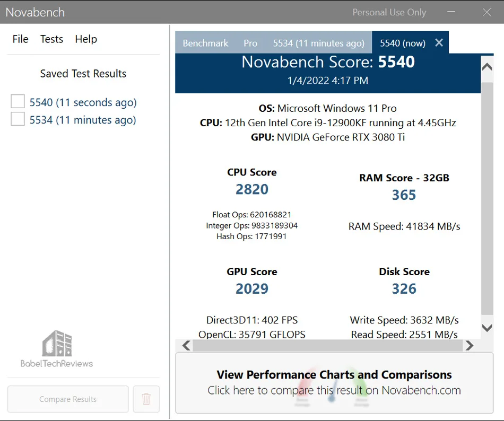Open the File menu

(x=20, y=39)
